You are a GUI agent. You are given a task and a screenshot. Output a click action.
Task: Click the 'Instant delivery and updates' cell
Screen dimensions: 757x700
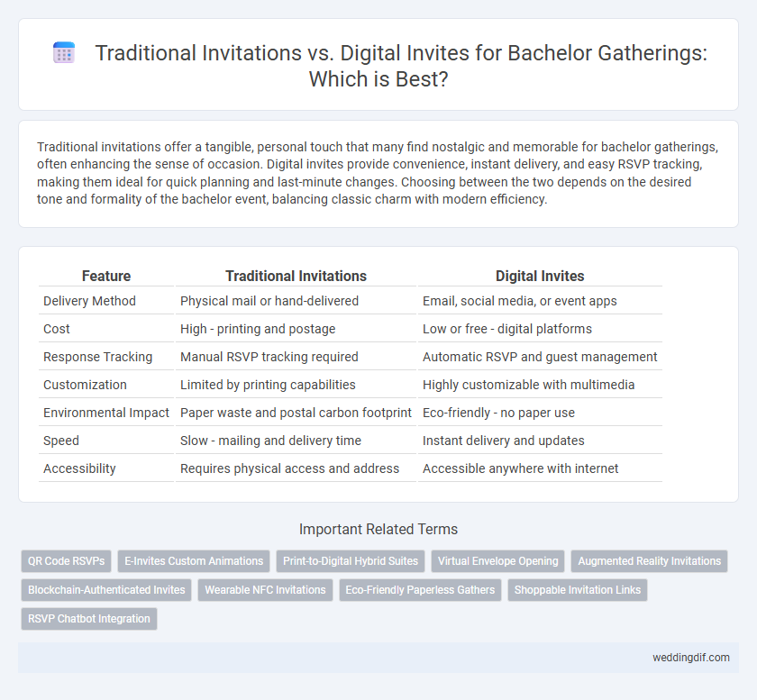click(x=540, y=441)
